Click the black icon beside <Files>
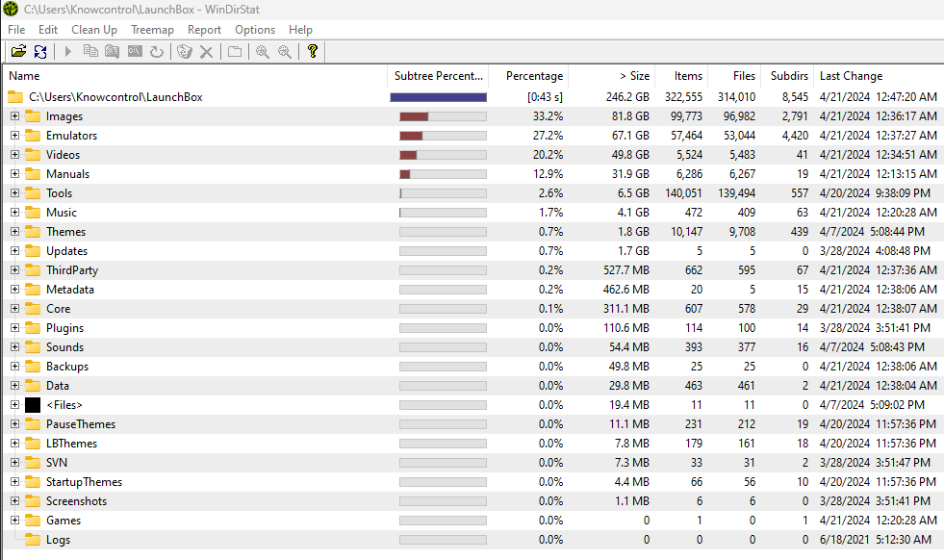The image size is (944, 560). (x=33, y=405)
